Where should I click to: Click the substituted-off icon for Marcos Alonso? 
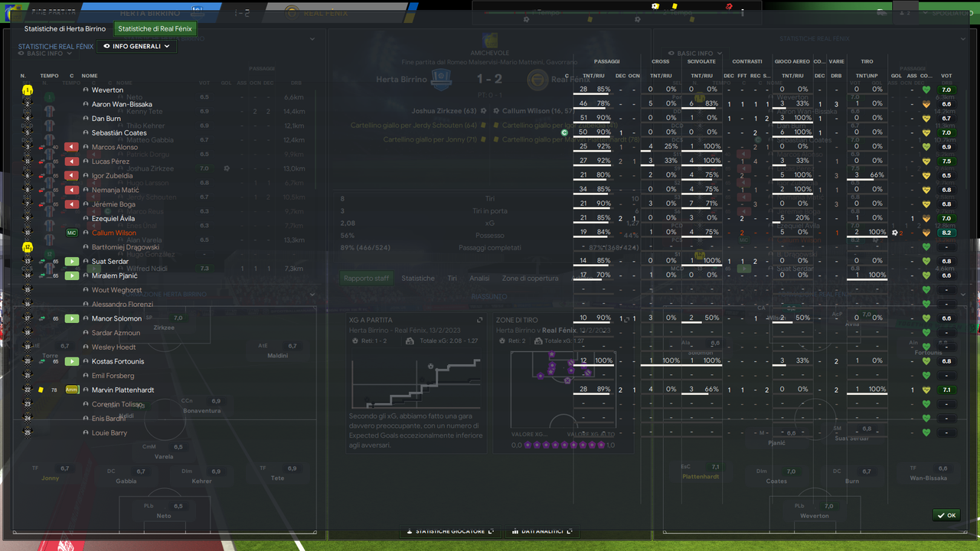point(72,147)
